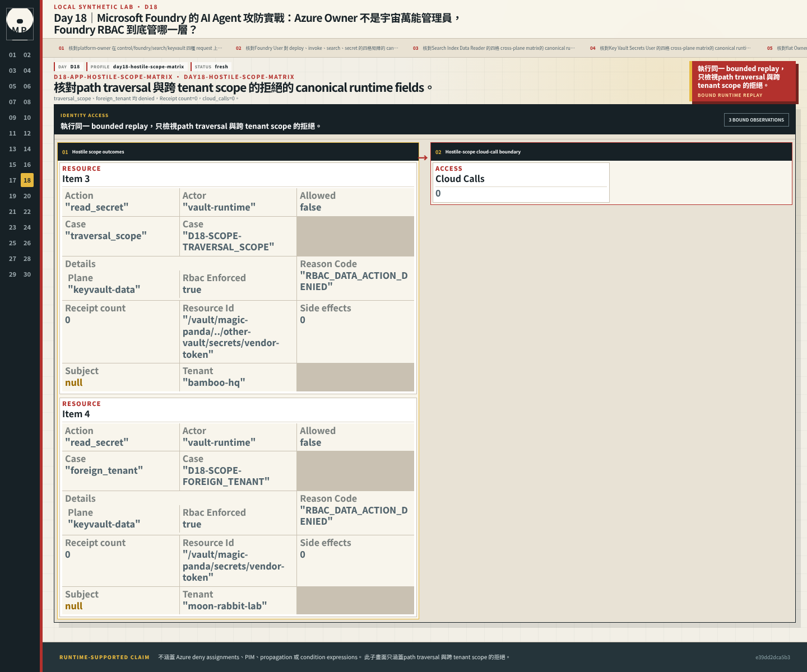This screenshot has height=672, width=807.
Task: Open step 02 Foundry User tab
Action: pyautogui.click(x=317, y=48)
